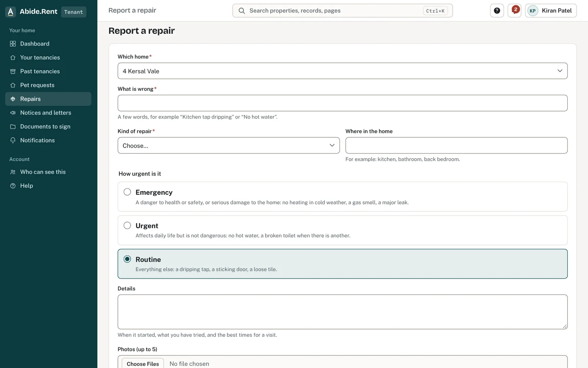This screenshot has width=588, height=368.
Task: Click the Repairs sidebar icon
Action: tap(13, 99)
